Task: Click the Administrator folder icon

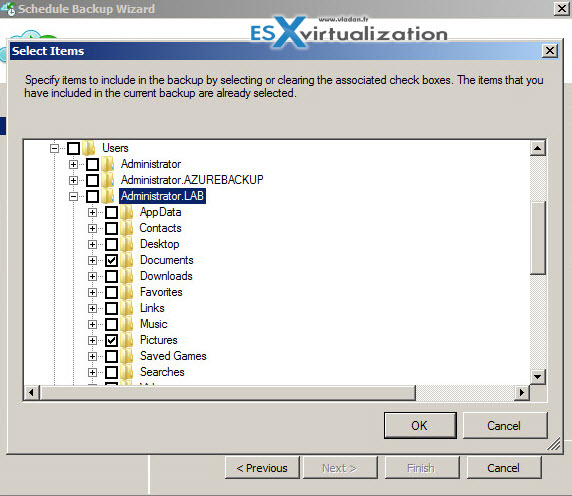Action: point(108,164)
